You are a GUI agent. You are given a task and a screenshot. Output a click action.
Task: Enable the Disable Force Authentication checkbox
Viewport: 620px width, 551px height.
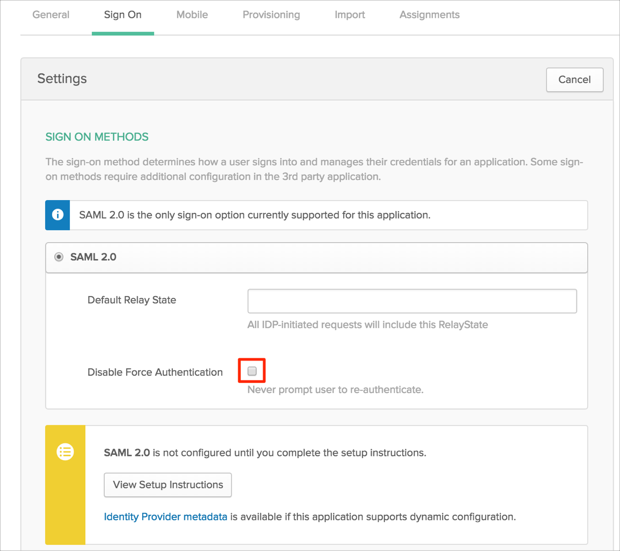tap(252, 371)
